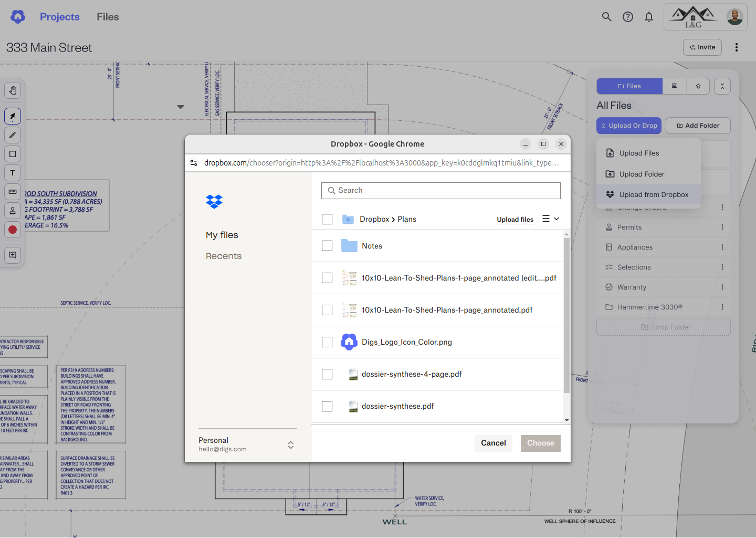Click the Cancel button
The height and width of the screenshot is (538, 756).
493,443
